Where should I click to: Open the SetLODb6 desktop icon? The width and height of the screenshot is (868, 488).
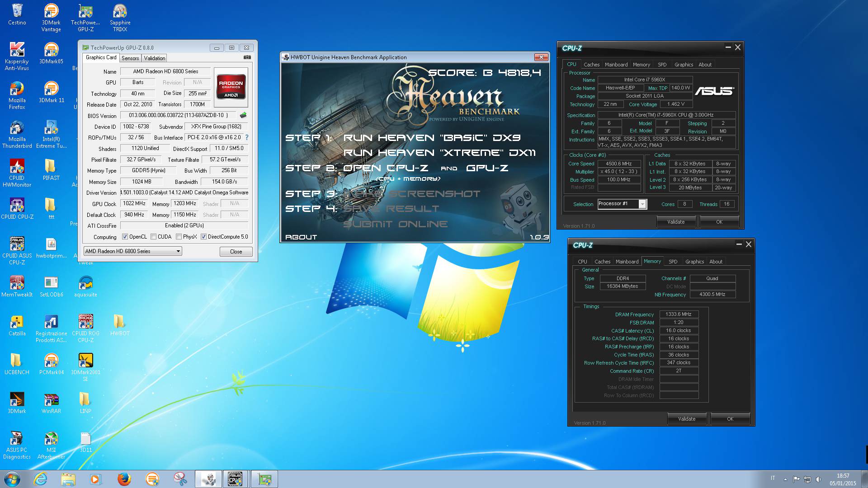coord(51,286)
